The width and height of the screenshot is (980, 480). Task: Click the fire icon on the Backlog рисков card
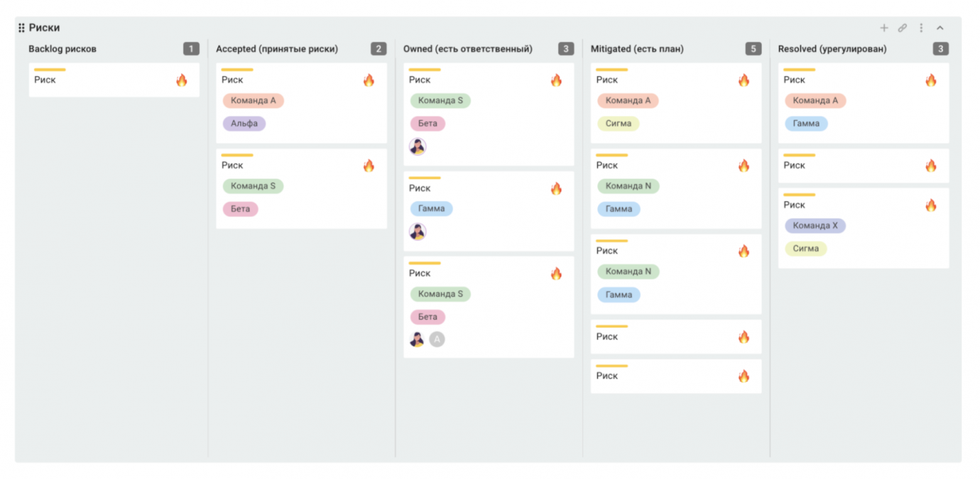coord(182,80)
